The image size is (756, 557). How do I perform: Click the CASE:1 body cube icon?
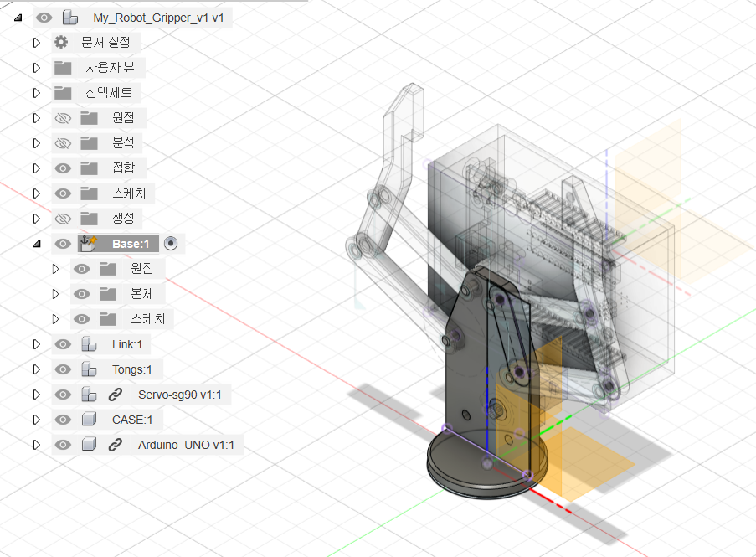(x=89, y=419)
